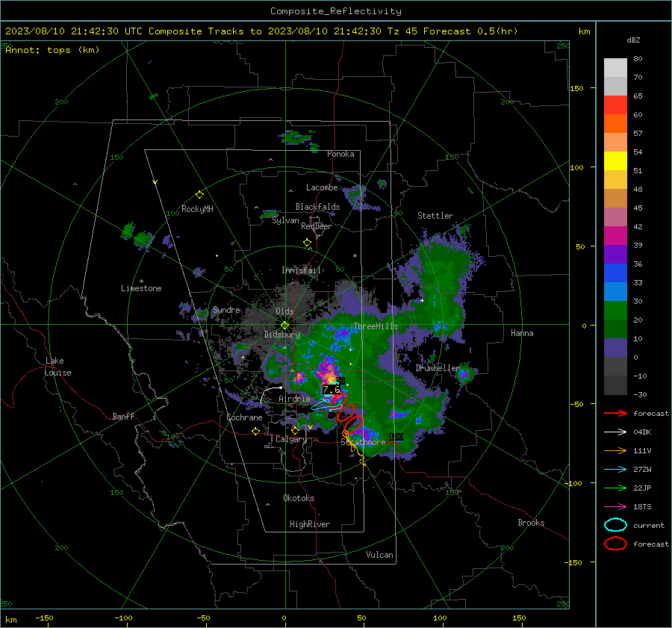The width and height of the screenshot is (672, 628).
Task: Click the Blackfalds city label
Action: pos(317,207)
